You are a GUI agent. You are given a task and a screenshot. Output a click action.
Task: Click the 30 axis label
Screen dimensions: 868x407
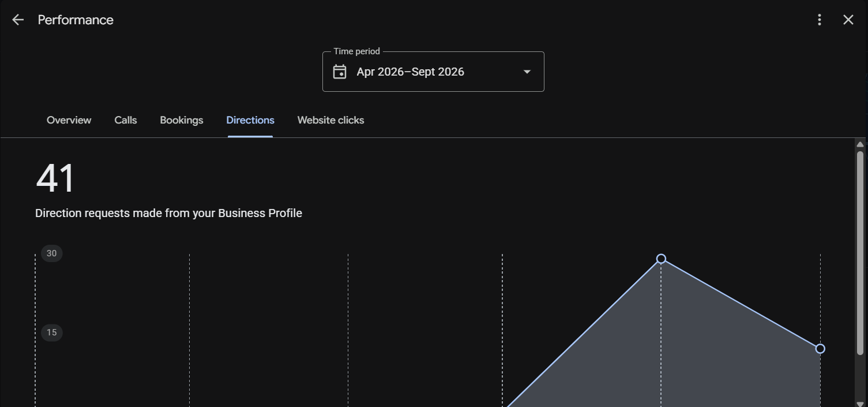[x=52, y=253]
